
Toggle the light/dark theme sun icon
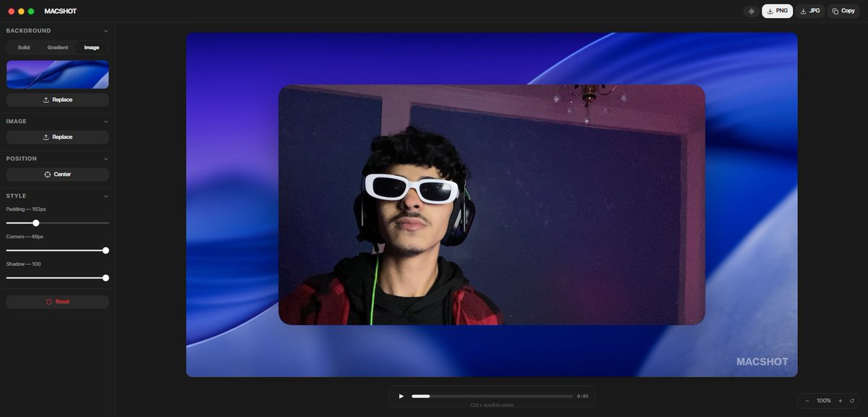(752, 11)
